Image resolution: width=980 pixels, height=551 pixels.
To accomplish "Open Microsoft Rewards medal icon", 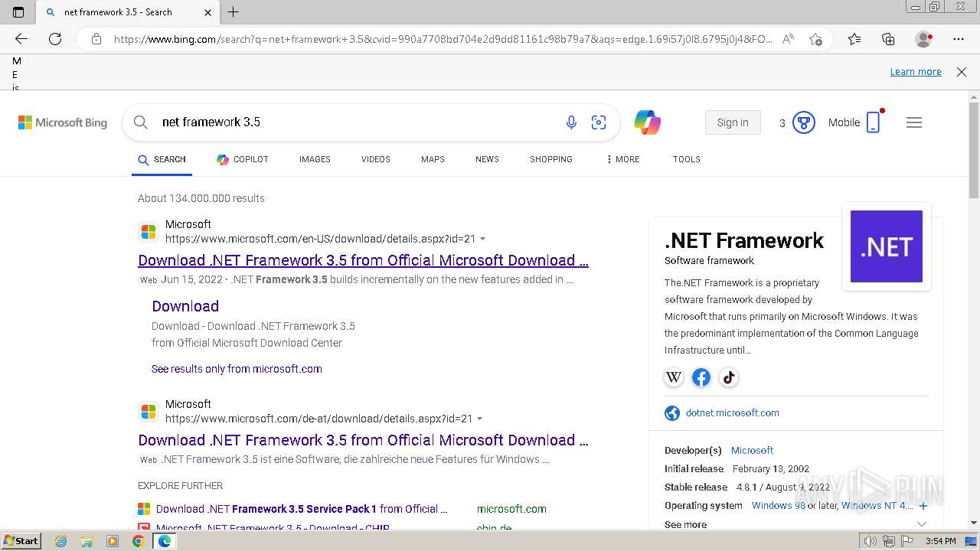I will pyautogui.click(x=803, y=122).
